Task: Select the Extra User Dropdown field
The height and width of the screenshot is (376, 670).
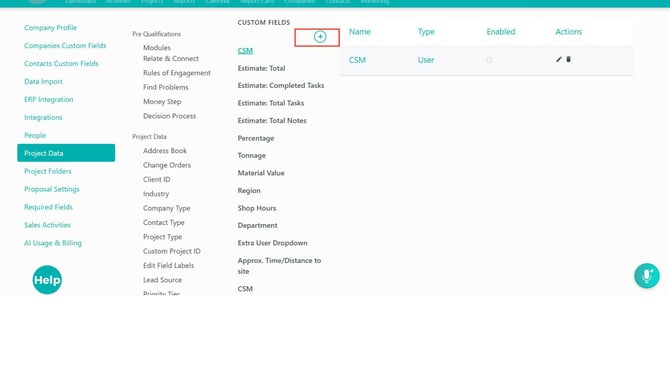Action: [x=272, y=243]
